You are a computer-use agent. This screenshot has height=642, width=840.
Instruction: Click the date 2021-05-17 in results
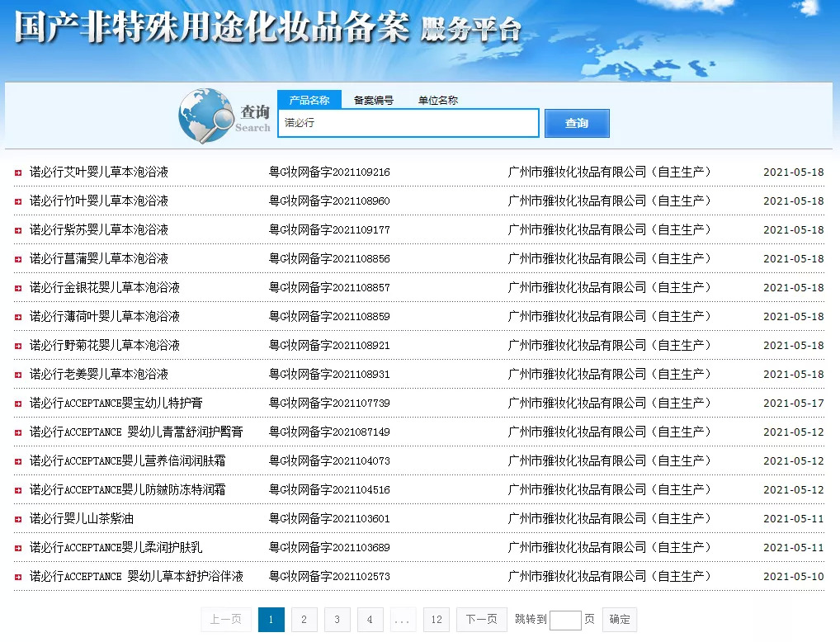[794, 404]
